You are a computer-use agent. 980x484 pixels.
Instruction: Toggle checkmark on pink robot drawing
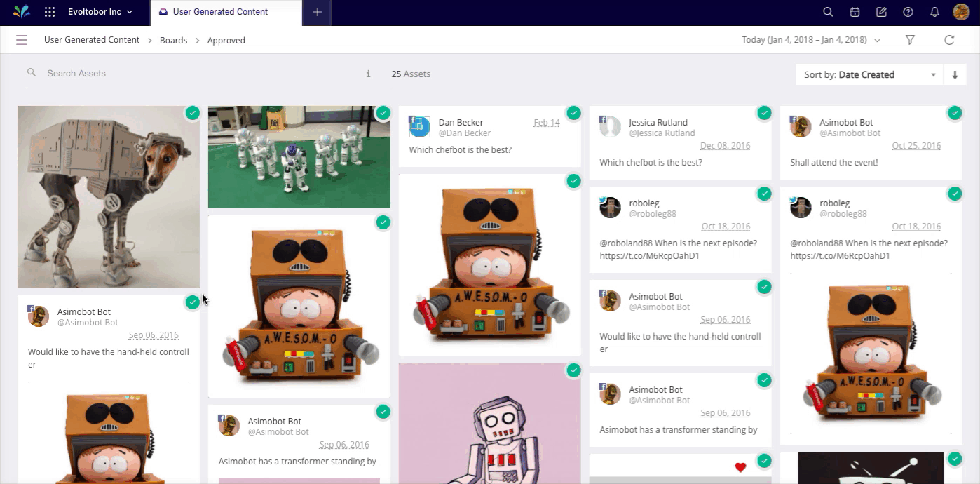tap(573, 370)
